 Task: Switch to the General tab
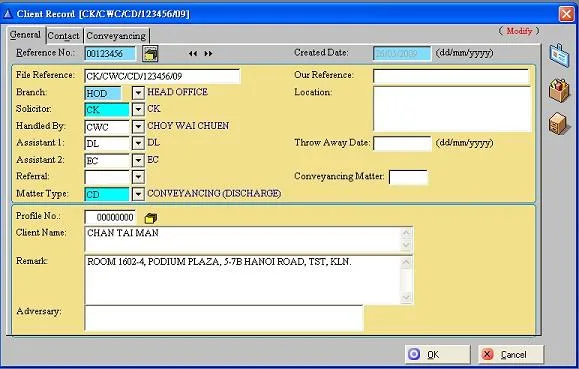click(25, 35)
